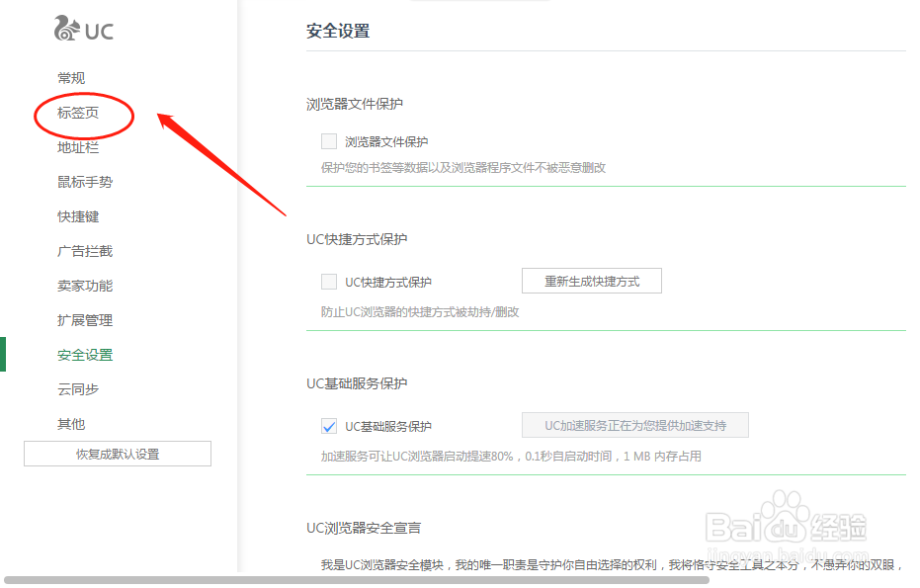This screenshot has width=920, height=588.
Task: Open the 地址栏 settings section
Action: pos(77,146)
